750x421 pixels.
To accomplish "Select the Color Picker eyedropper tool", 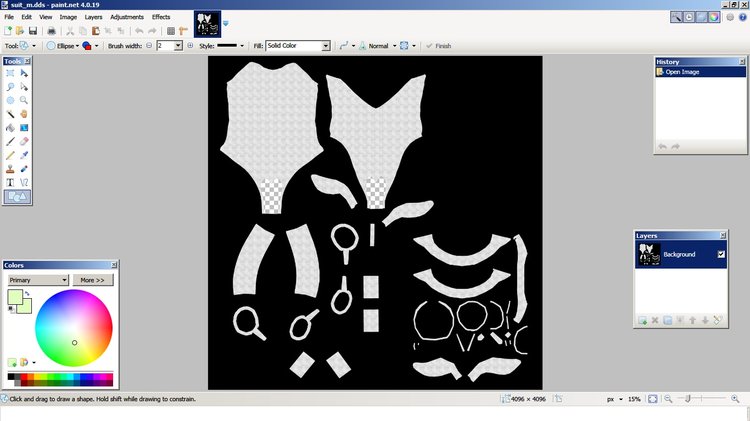I will point(24,155).
